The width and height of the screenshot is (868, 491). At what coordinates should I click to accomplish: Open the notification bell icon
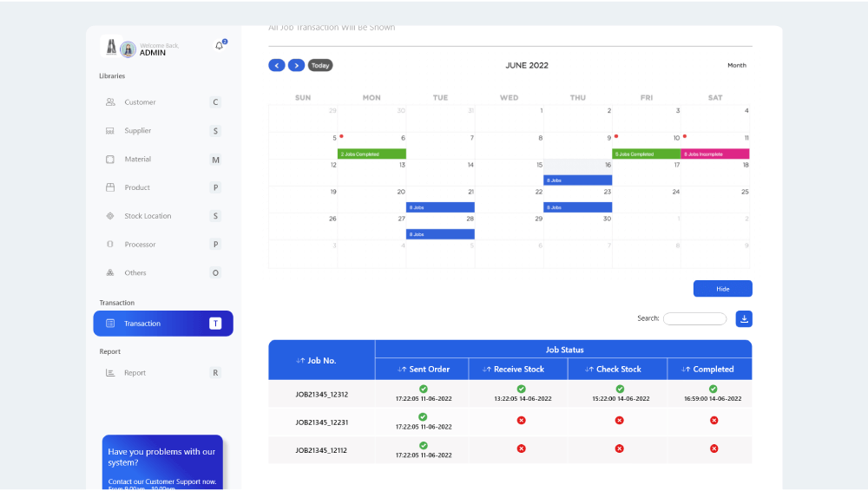click(x=220, y=46)
